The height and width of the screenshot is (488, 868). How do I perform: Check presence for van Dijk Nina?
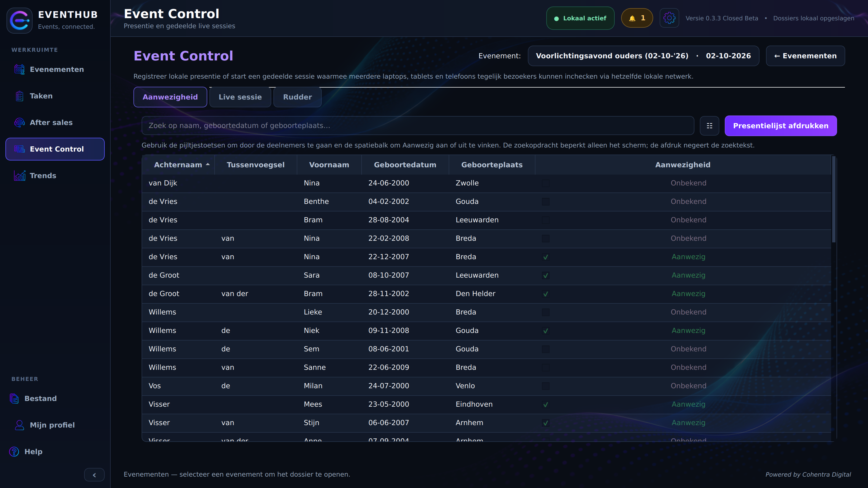pos(545,183)
